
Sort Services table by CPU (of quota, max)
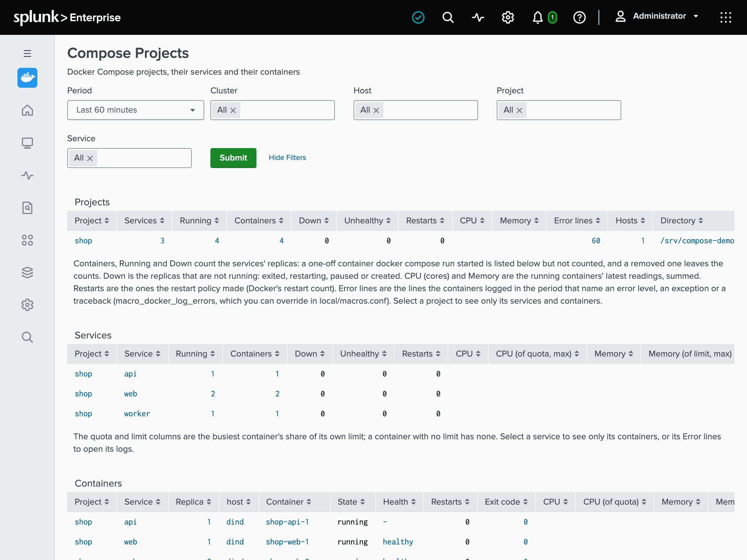coord(537,354)
